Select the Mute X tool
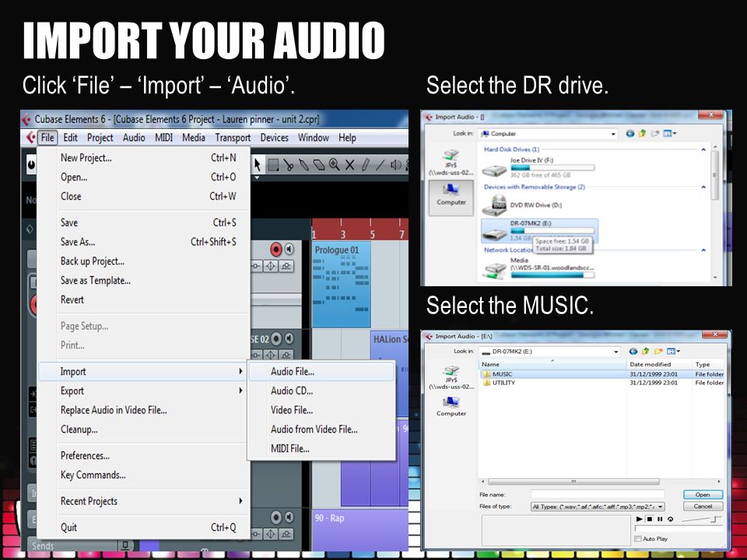Screen dimensions: 747x560 pos(349,165)
